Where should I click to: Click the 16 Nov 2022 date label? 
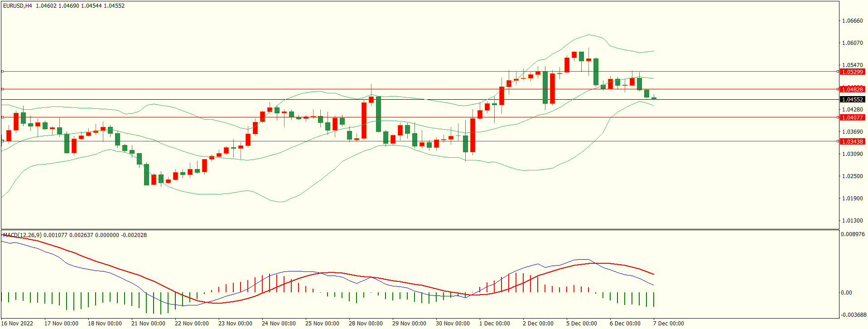[x=18, y=323]
